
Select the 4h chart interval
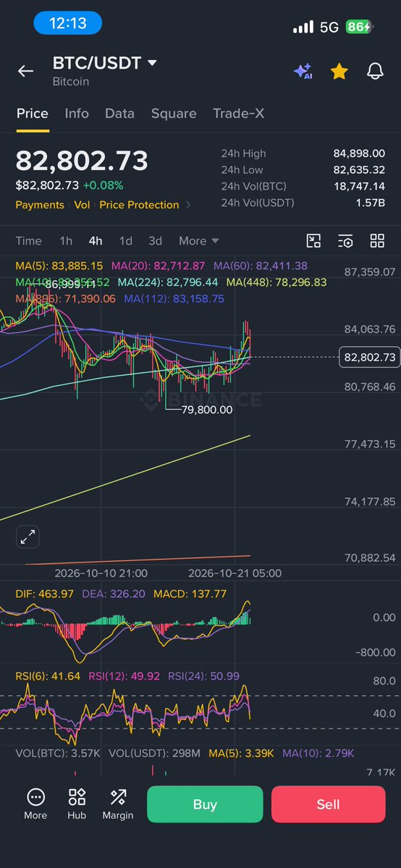pyautogui.click(x=96, y=241)
